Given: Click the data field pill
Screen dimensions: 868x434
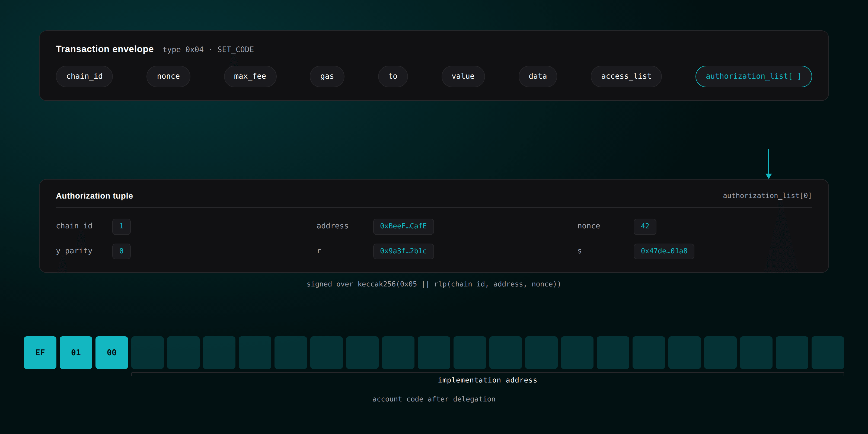Looking at the screenshot, I should click(537, 76).
